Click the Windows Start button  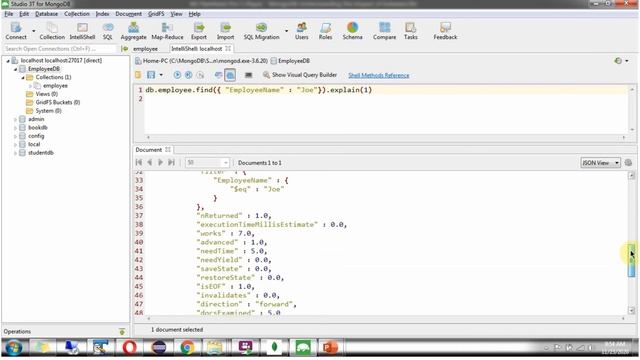[x=14, y=347]
